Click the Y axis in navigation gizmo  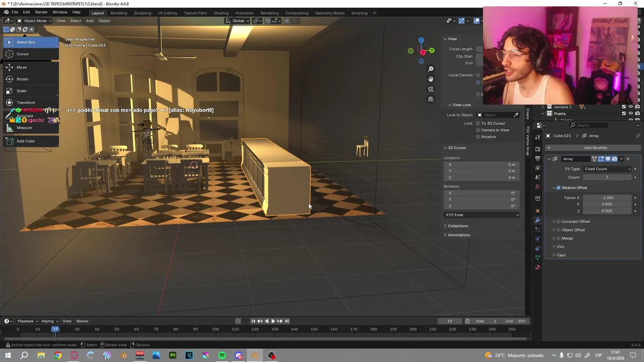(x=432, y=51)
